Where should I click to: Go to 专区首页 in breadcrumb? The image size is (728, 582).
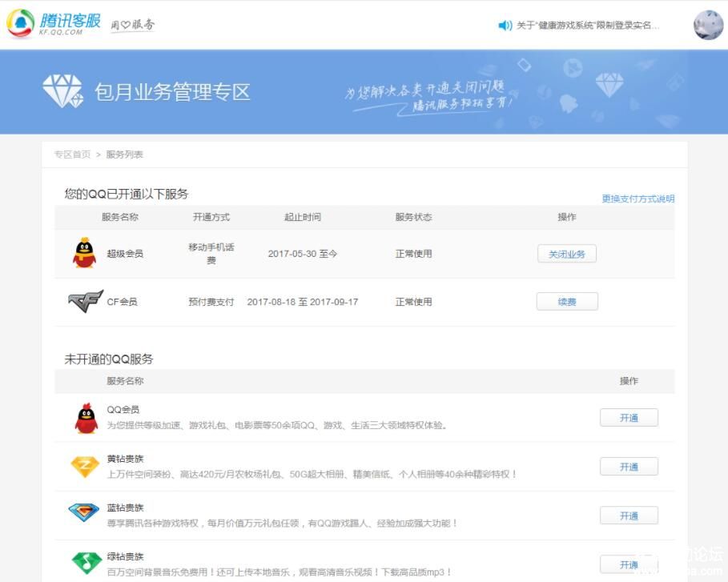pos(72,155)
